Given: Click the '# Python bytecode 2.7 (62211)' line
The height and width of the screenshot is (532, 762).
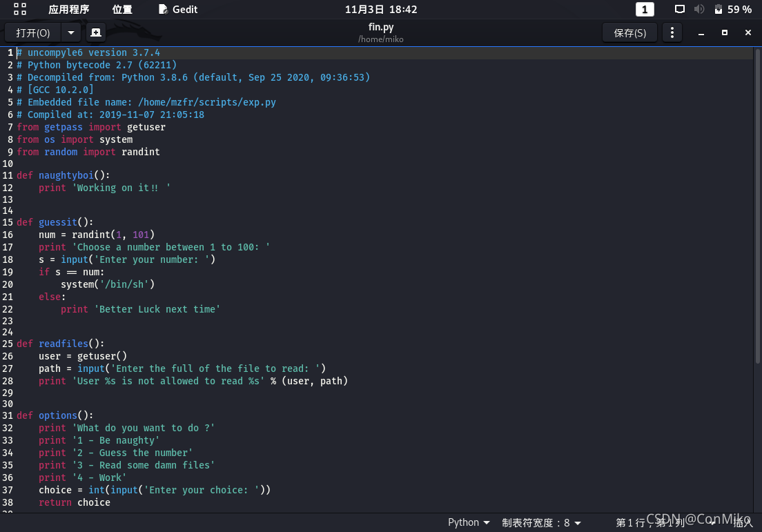Looking at the screenshot, I should tap(96, 65).
